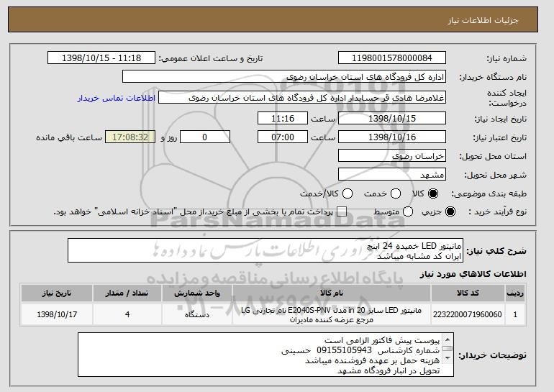
Task: Click the شرح کلی نیاز label
Action: point(496,251)
